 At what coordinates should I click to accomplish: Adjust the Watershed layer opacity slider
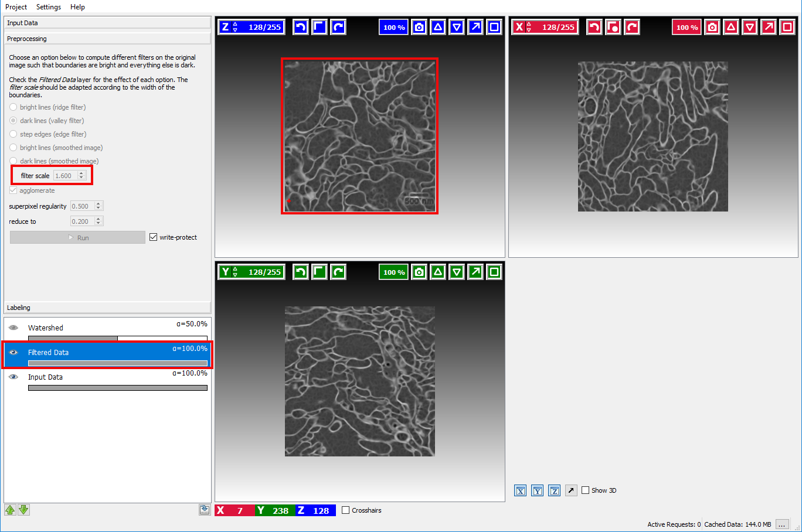[118, 338]
